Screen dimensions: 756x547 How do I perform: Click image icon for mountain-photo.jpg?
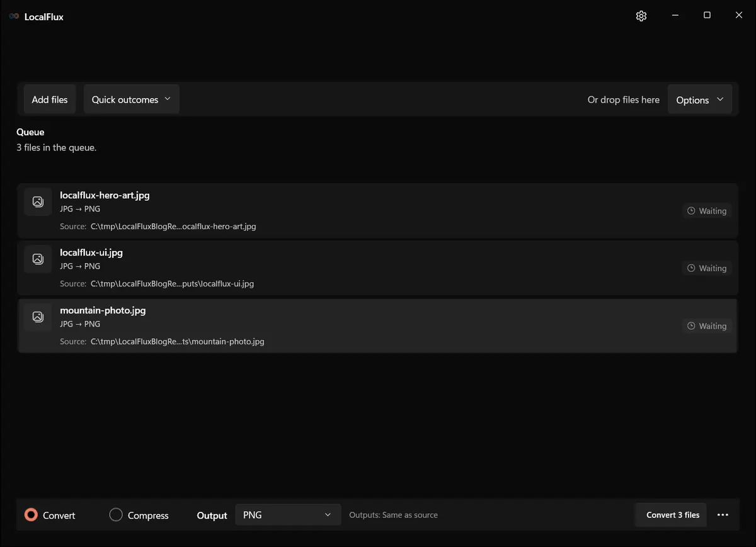tap(38, 317)
